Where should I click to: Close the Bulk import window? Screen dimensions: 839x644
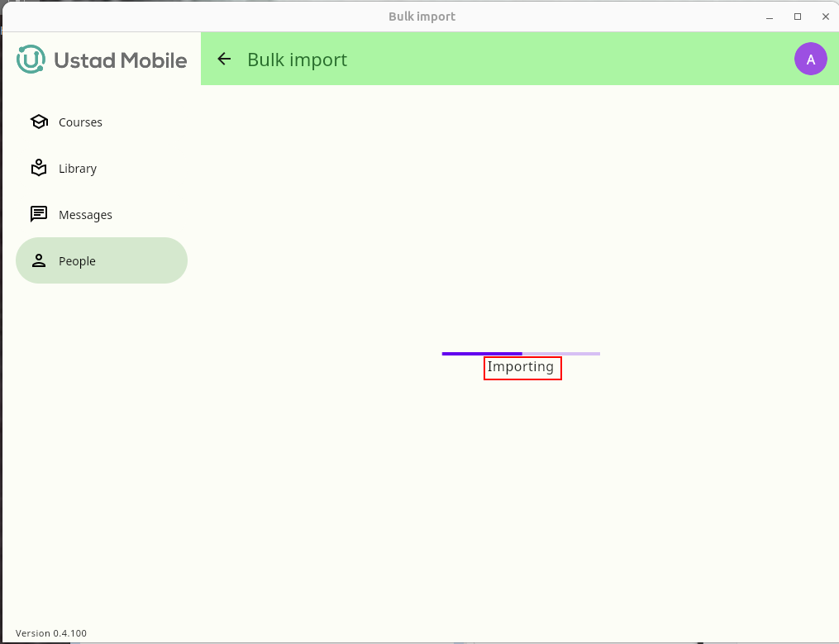(x=825, y=17)
